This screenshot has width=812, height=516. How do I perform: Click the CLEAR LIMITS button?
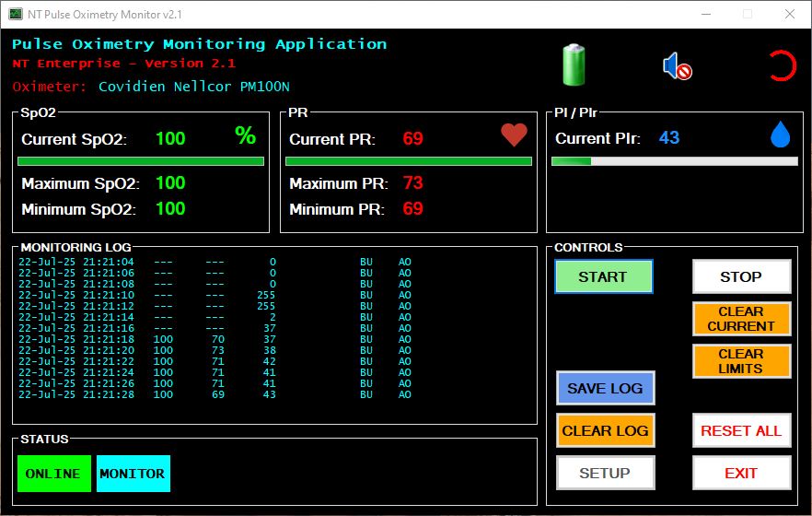(741, 361)
